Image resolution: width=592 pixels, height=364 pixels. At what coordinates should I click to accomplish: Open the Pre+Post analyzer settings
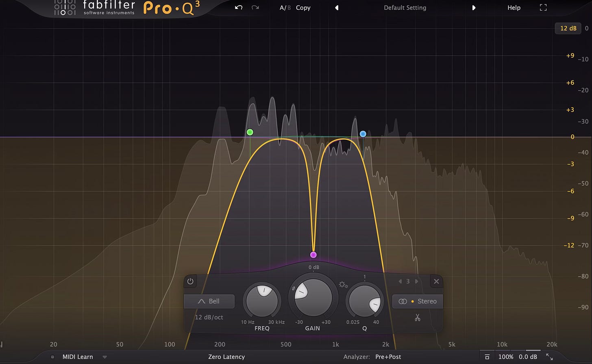pos(388,357)
